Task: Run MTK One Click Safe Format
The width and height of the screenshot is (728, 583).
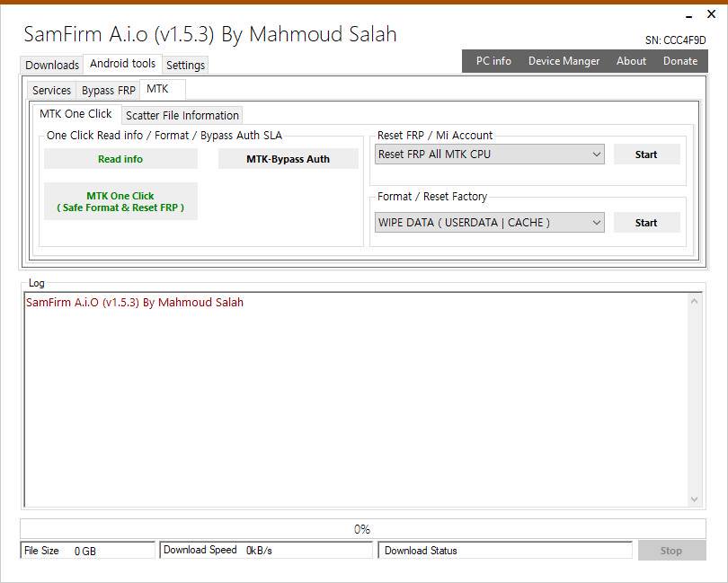Action: [x=120, y=201]
